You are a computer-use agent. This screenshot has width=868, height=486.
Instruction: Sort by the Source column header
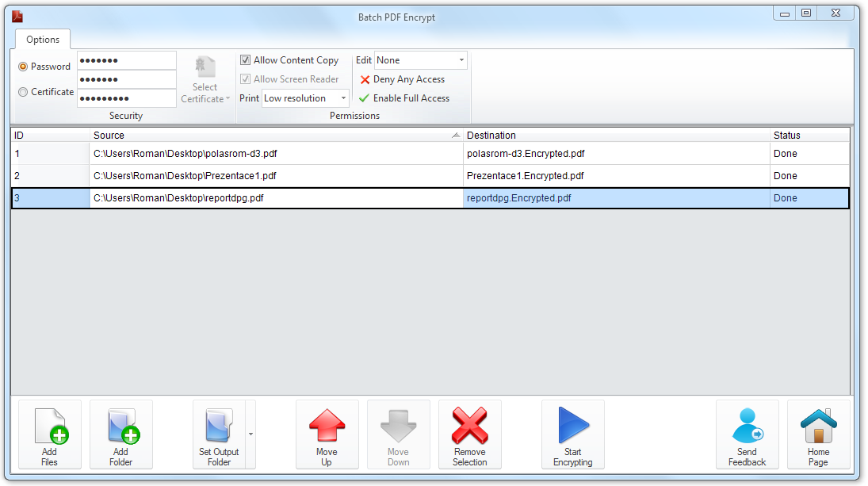[x=276, y=135]
